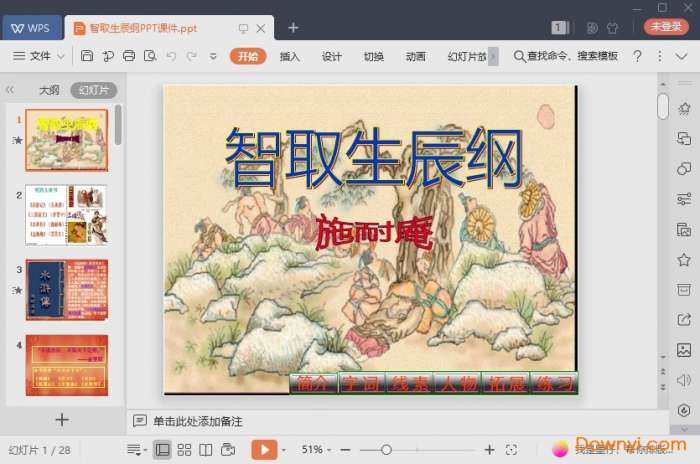Image resolution: width=700 pixels, height=464 pixels.
Task: Click the thumbnail panel scrollbar
Action: [x=118, y=125]
